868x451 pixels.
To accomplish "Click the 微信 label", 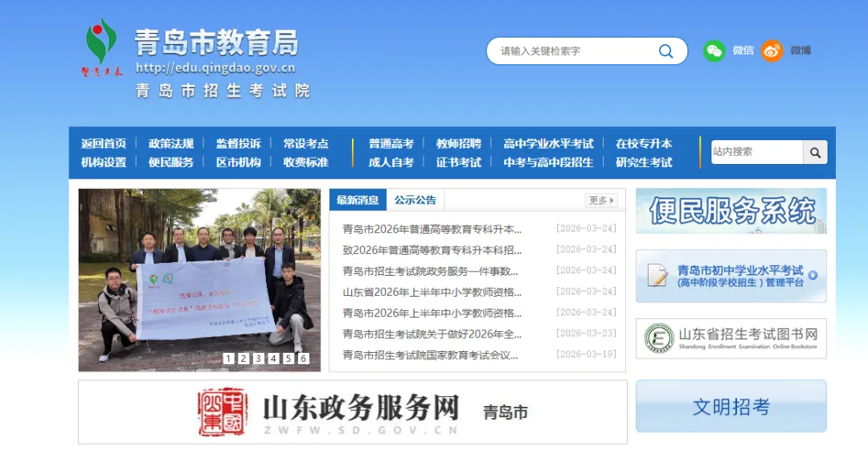I will pos(743,51).
